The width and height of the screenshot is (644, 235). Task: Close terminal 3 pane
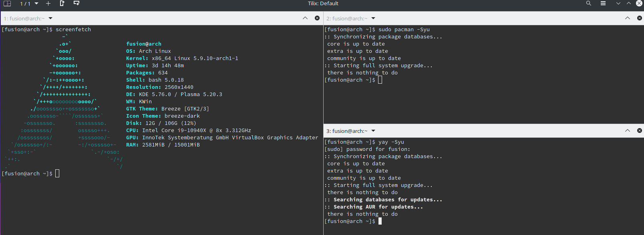coord(640,131)
